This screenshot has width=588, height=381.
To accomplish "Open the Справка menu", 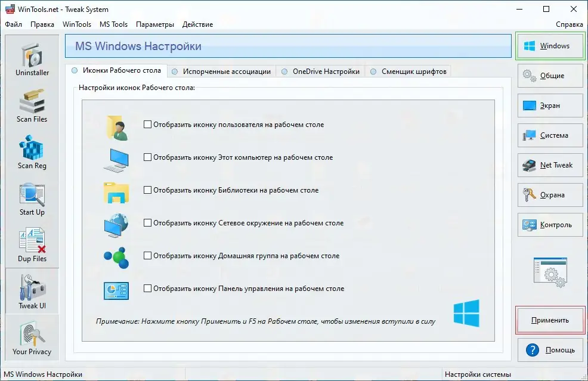I will 570,24.
